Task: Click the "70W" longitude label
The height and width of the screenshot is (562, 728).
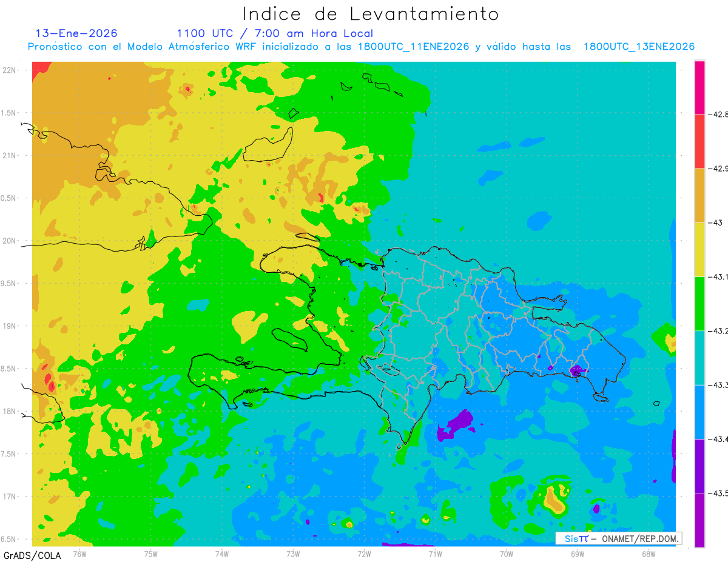Action: (506, 554)
